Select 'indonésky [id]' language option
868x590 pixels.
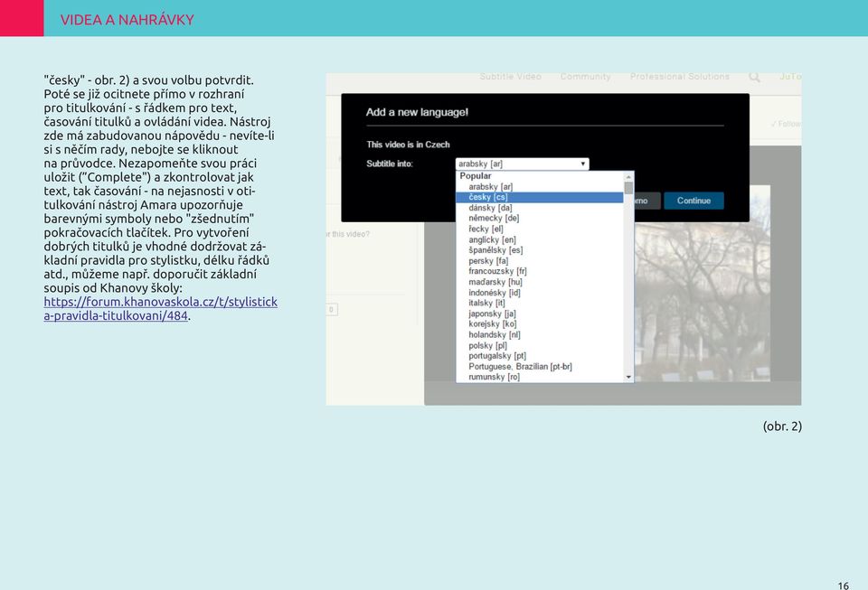click(539, 293)
